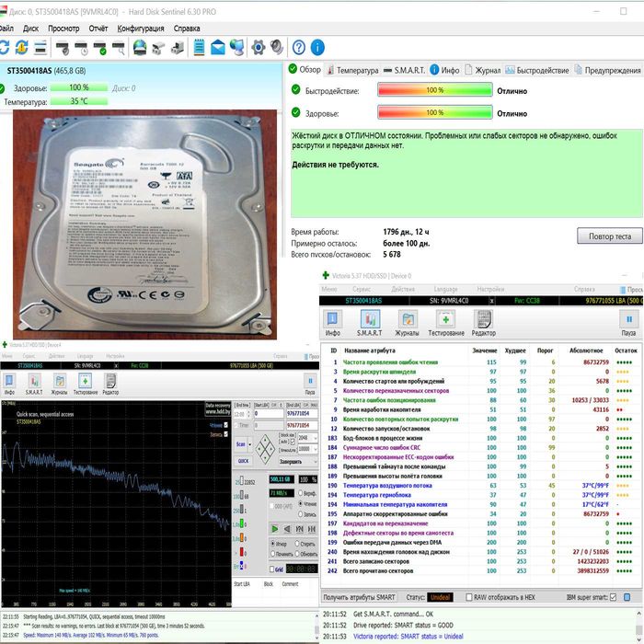
Task: Click the disk with magnifier toolbar icon
Action: (119, 48)
